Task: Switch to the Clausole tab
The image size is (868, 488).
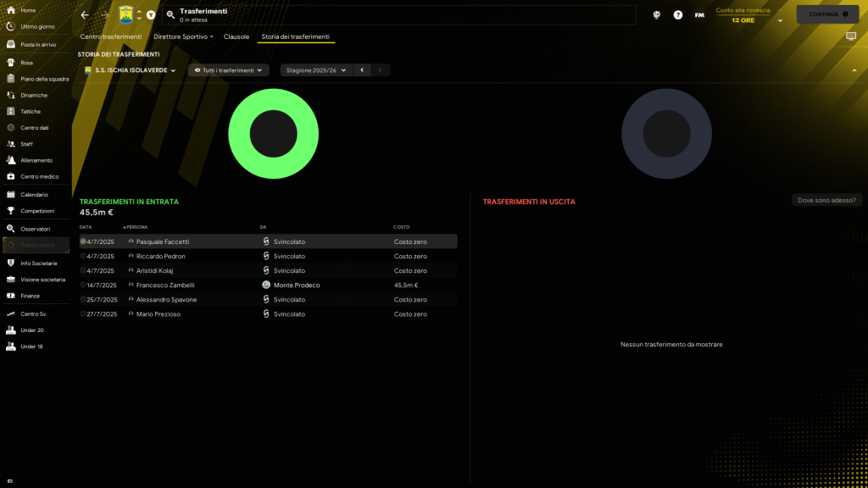Action: tap(236, 37)
